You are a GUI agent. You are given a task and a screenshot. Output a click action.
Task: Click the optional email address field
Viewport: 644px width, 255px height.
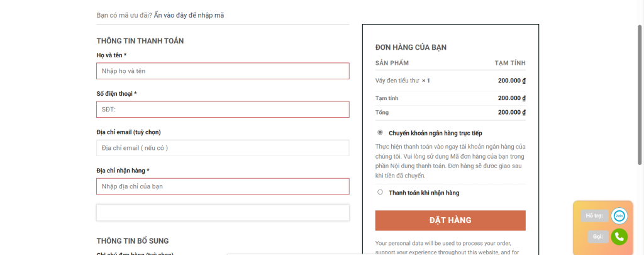click(223, 148)
